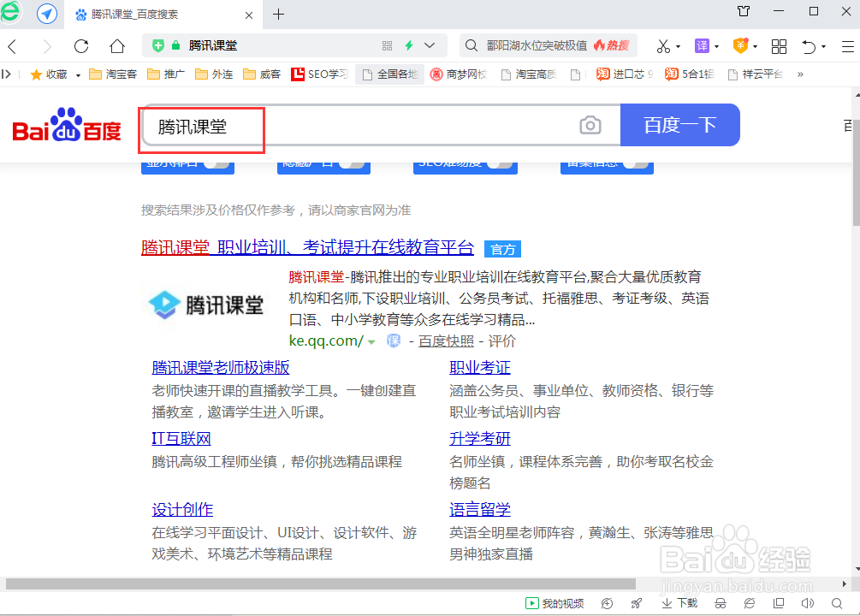Click the right arrow of horizontal scrollbar
Viewport: 860px width, 616px height.
click(x=844, y=583)
